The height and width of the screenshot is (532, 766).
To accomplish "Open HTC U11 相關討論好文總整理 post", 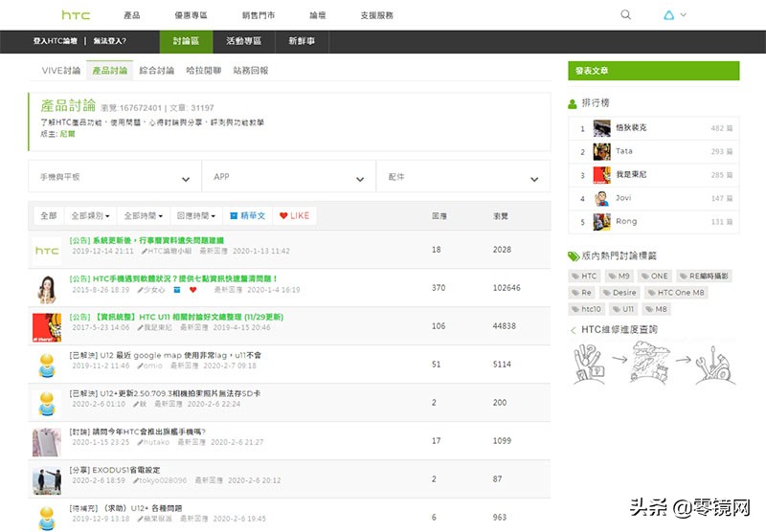I will (176, 318).
